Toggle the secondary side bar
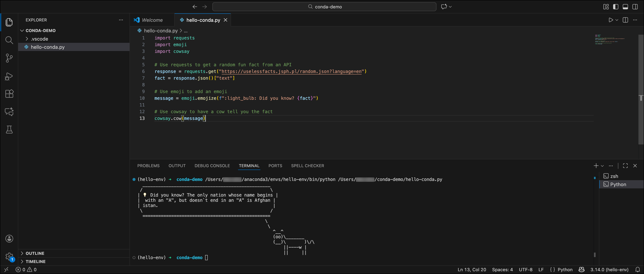 point(635,7)
